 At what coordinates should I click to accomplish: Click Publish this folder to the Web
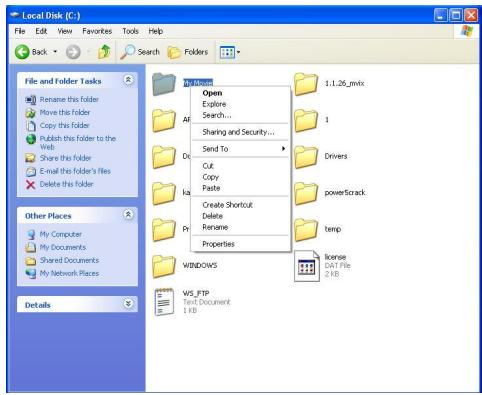(78, 142)
